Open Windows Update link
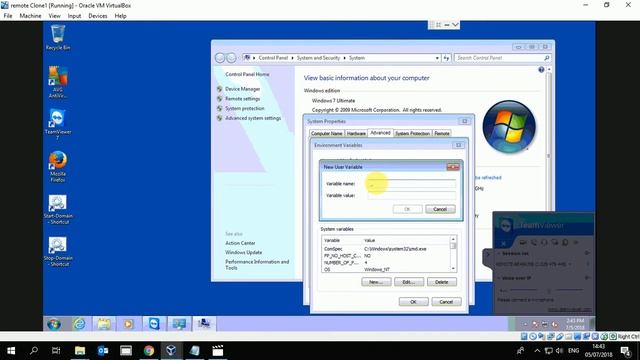This screenshot has width=640, height=360. 244,252
